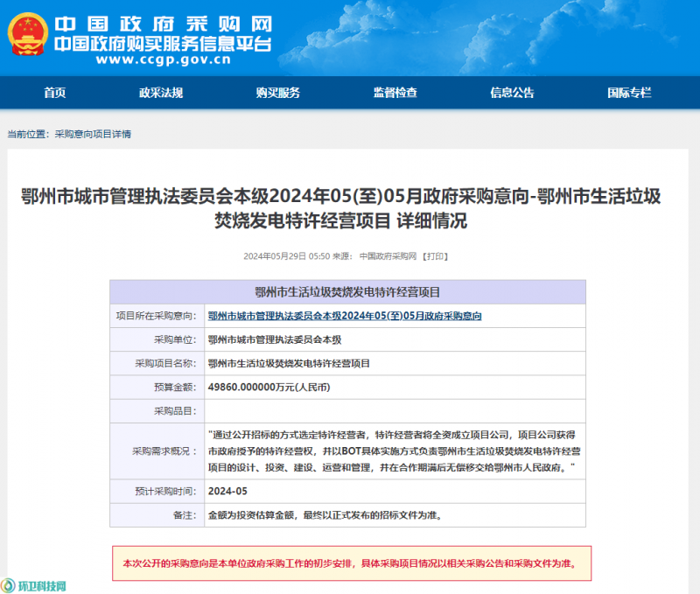Image resolution: width=700 pixels, height=594 pixels.
Task: Go to the 政采法规 navigation section
Action: click(161, 93)
